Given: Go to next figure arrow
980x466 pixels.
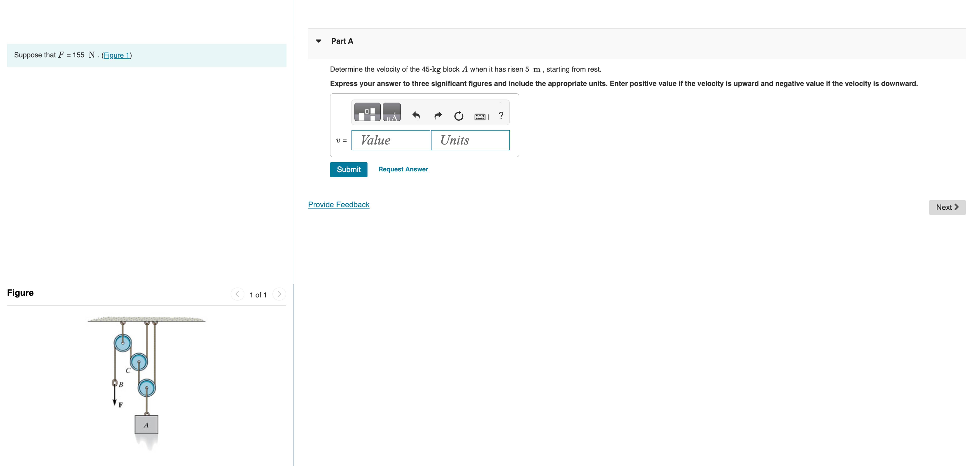Looking at the screenshot, I should (x=279, y=294).
